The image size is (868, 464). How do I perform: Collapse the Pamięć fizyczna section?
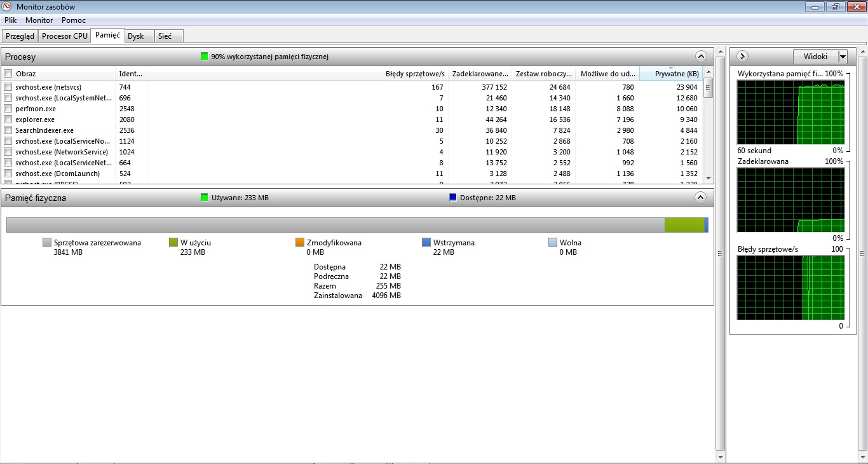pos(701,197)
